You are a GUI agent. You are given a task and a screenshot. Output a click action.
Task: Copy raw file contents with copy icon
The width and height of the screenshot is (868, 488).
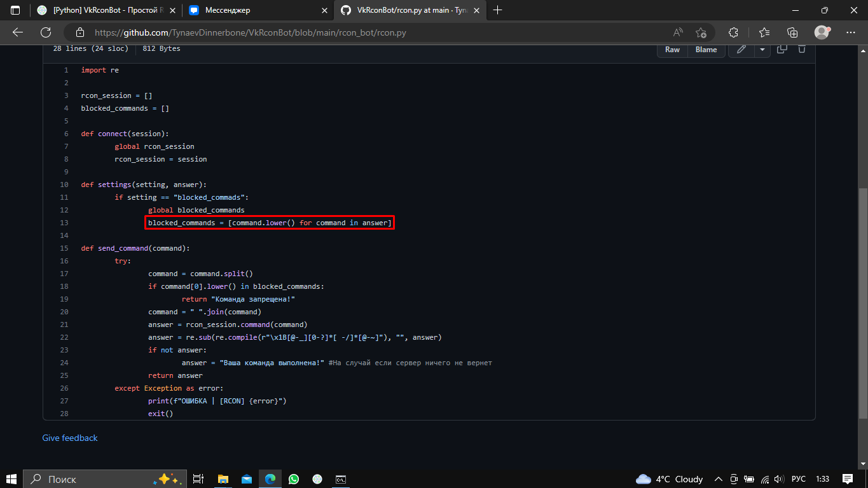pyautogui.click(x=782, y=49)
